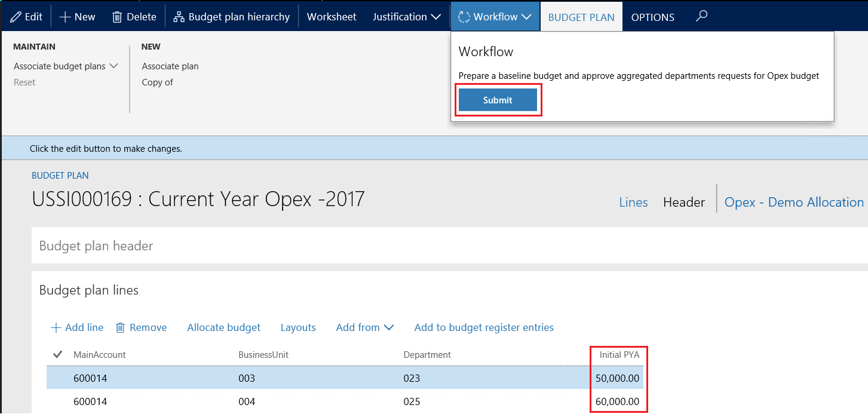This screenshot has height=414, width=868.
Task: Open the Add from dropdown
Action: [364, 327]
